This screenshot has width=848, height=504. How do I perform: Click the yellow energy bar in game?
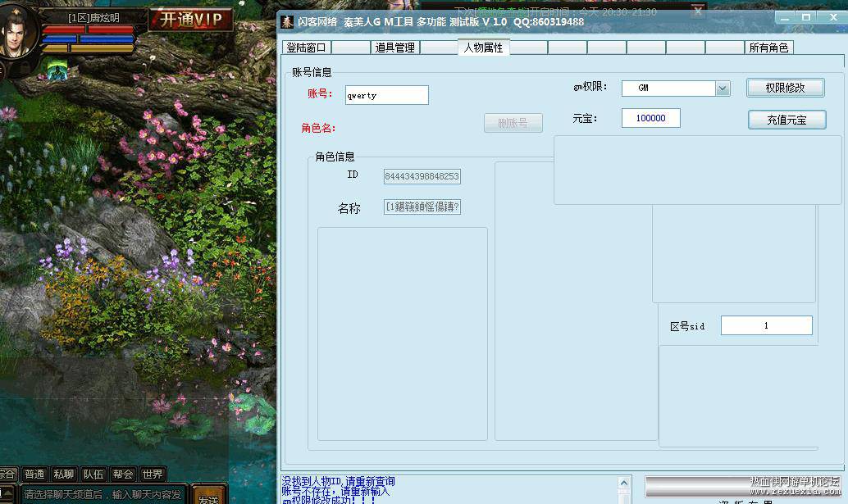click(x=88, y=48)
